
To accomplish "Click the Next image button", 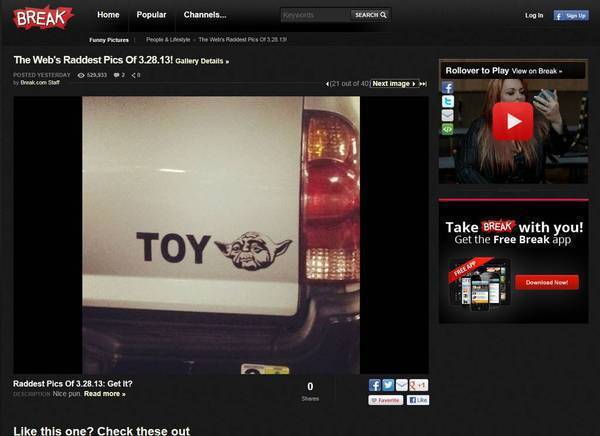I will pyautogui.click(x=394, y=83).
